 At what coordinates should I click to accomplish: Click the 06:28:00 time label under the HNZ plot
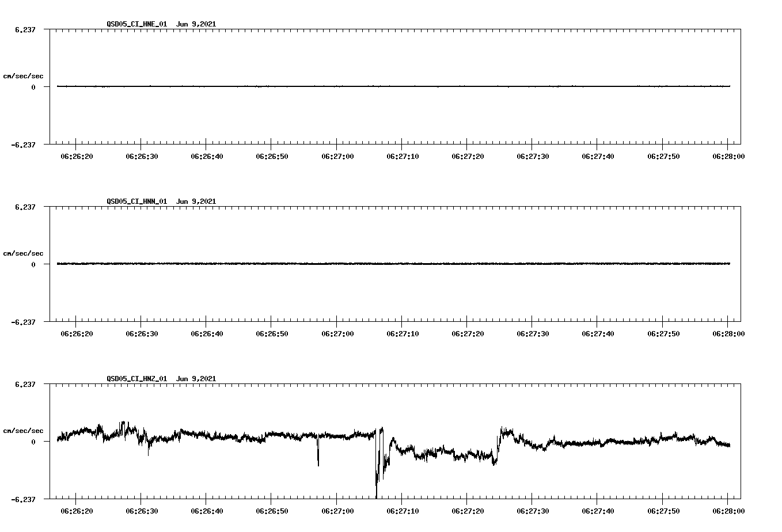pyautogui.click(x=728, y=511)
